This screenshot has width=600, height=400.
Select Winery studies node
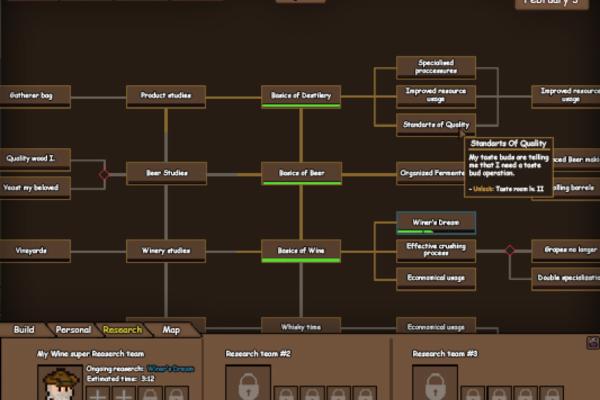click(x=166, y=251)
